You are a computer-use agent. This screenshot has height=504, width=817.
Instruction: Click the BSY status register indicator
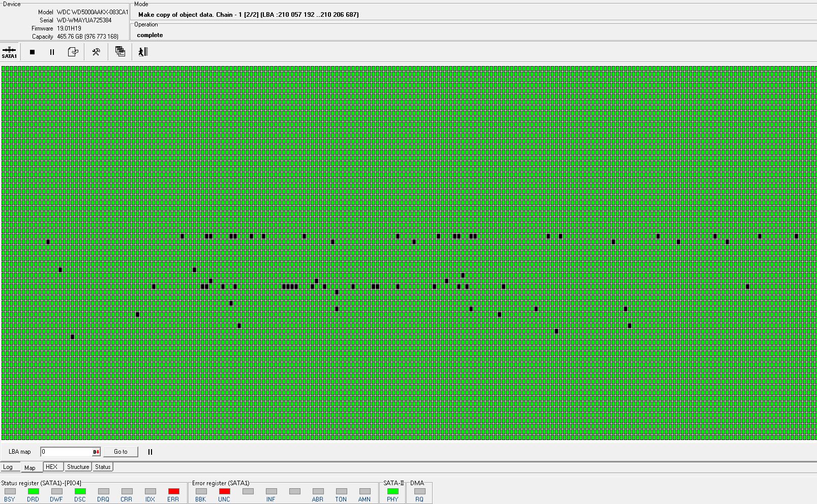click(10, 491)
